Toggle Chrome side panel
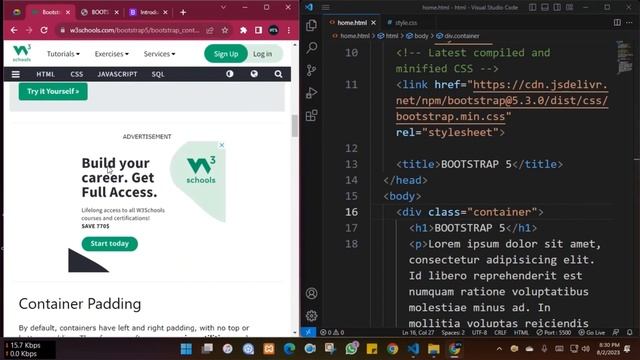This screenshot has width=640, height=360. (258, 30)
